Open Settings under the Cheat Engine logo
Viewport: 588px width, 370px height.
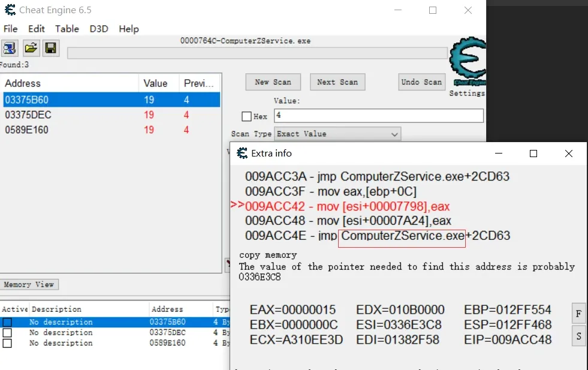468,93
